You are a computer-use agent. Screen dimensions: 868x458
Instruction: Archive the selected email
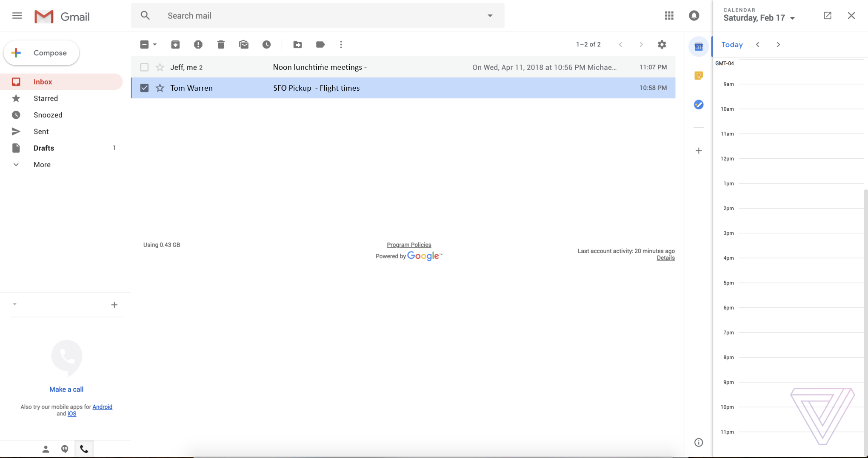click(x=175, y=44)
